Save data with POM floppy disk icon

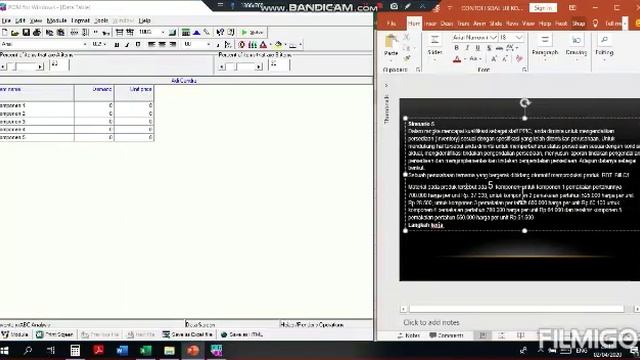(x=26, y=32)
